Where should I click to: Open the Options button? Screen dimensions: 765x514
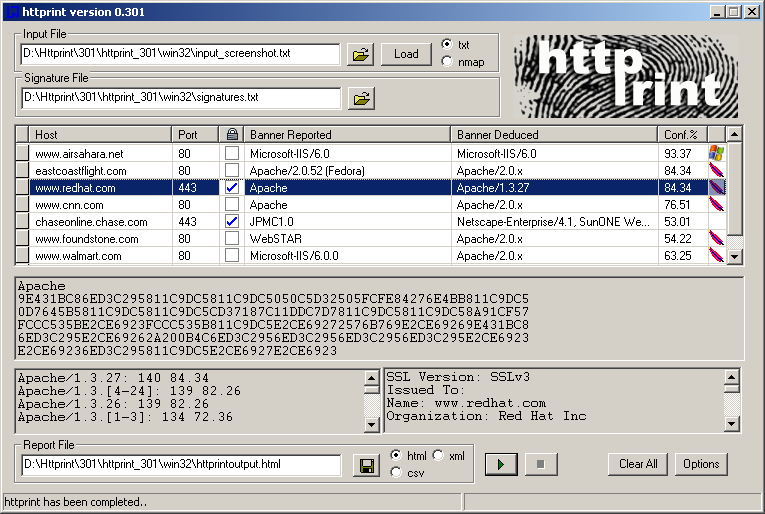[701, 464]
